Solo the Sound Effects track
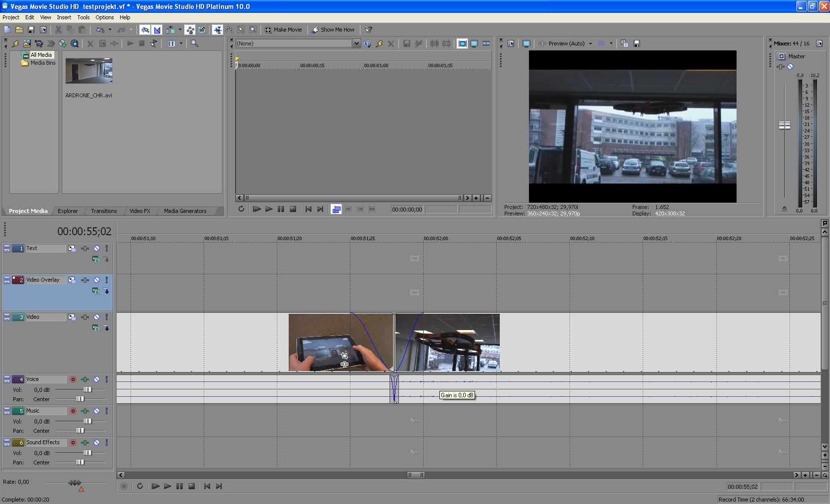This screenshot has height=504, width=830. tap(106, 443)
